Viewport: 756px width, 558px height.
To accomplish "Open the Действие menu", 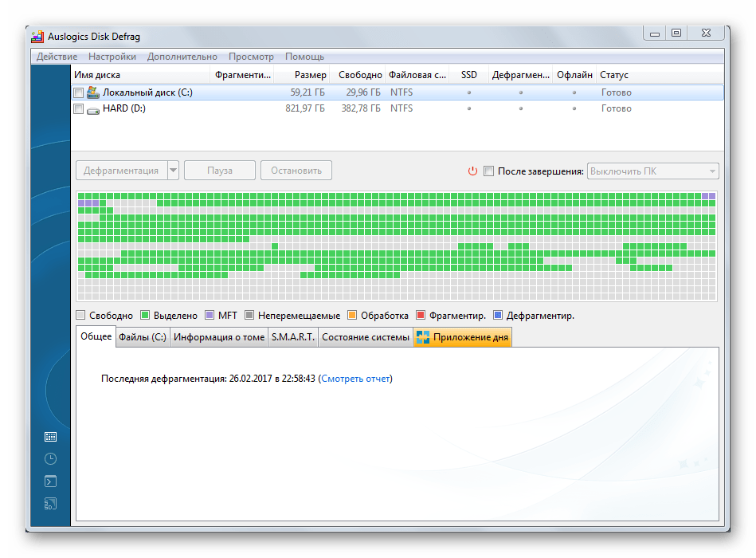I will pos(57,57).
